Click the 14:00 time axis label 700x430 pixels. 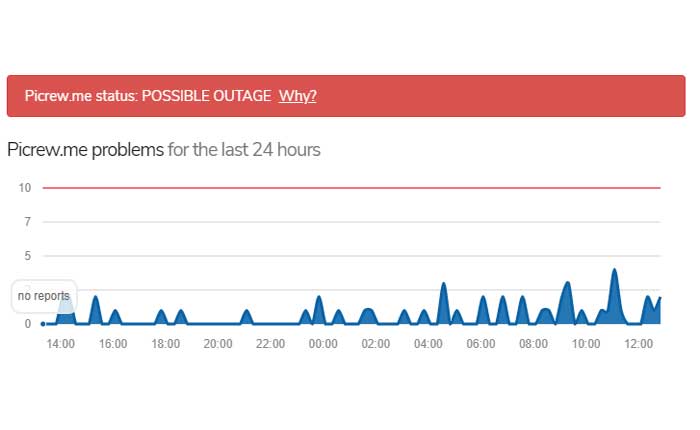click(x=61, y=344)
